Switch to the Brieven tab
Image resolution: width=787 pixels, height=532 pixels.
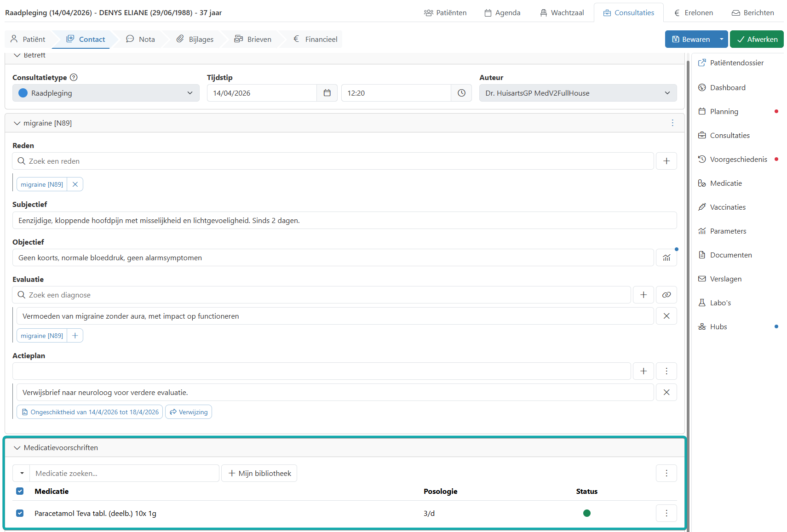coord(253,40)
